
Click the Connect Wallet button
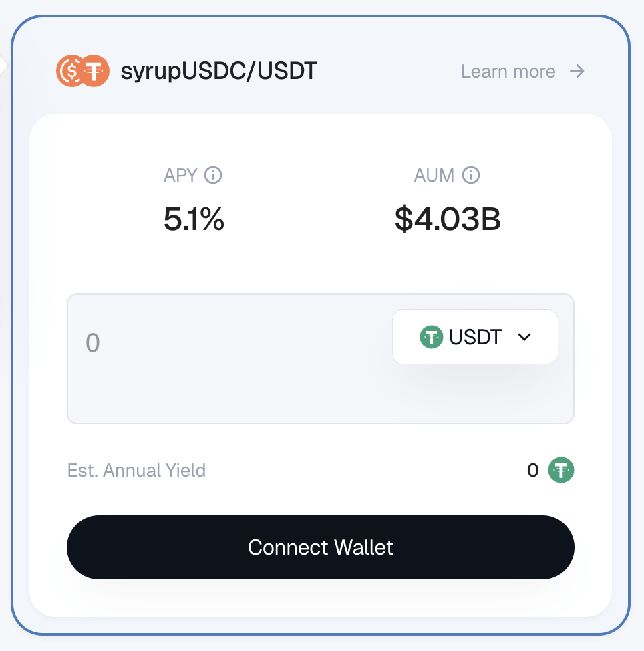click(321, 547)
